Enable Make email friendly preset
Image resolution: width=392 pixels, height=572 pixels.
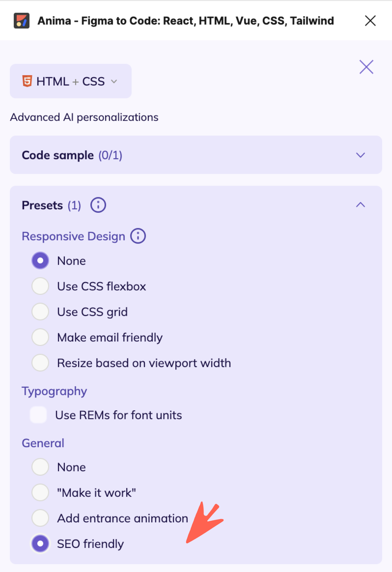click(40, 337)
